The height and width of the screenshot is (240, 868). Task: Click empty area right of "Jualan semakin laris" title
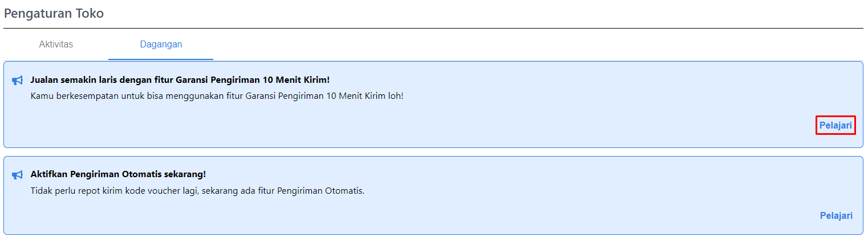(x=570, y=80)
